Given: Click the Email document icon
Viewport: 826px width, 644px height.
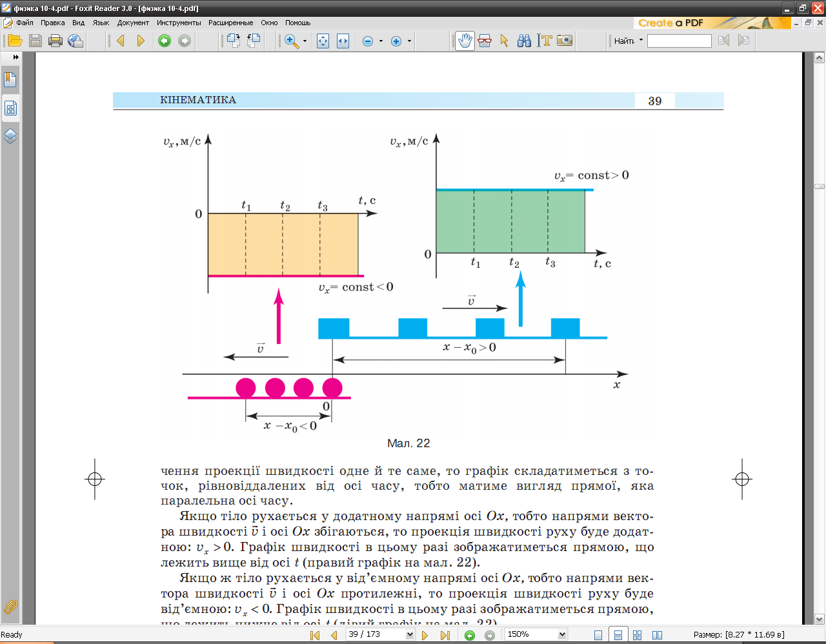Looking at the screenshot, I should tap(76, 41).
